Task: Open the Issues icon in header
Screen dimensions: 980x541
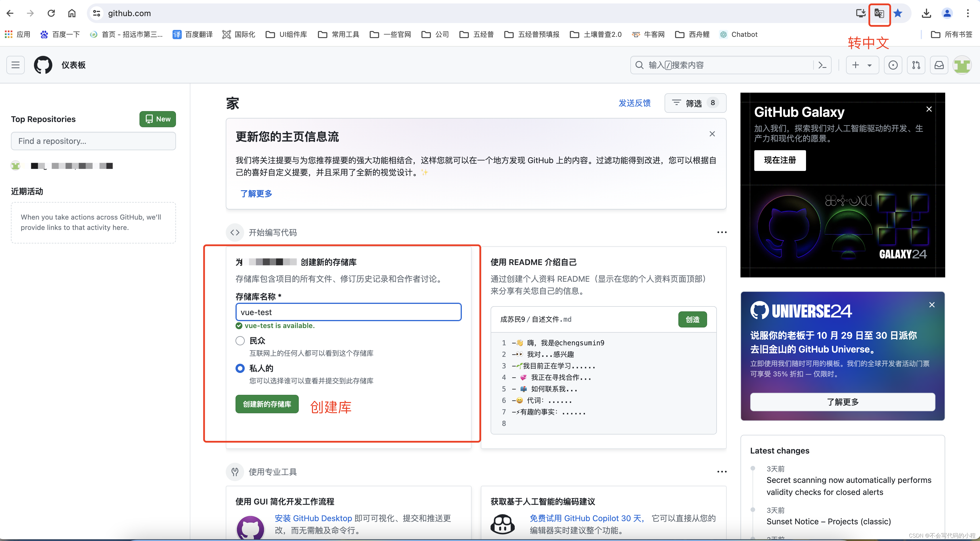Action: click(x=893, y=65)
